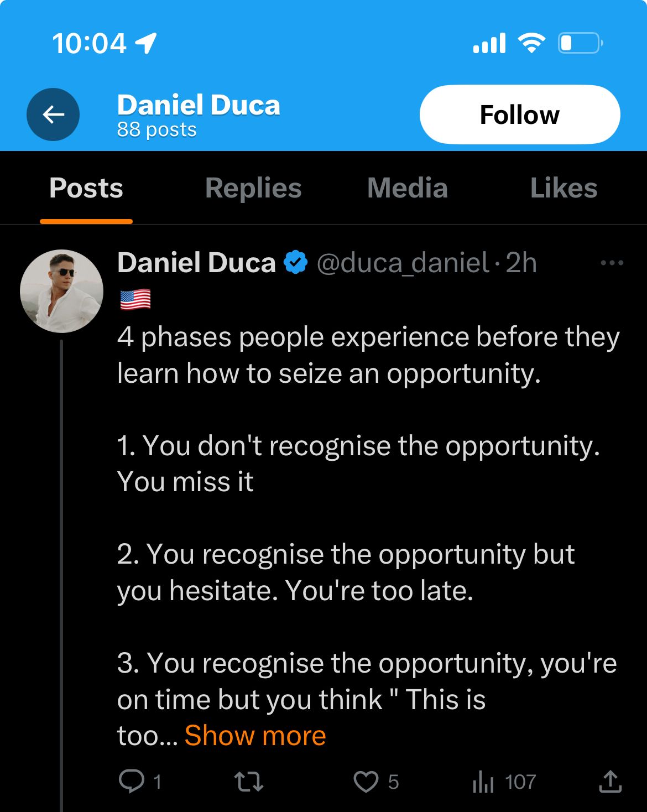The width and height of the screenshot is (647, 812).
Task: Follow Daniel Duca
Action: 520,114
